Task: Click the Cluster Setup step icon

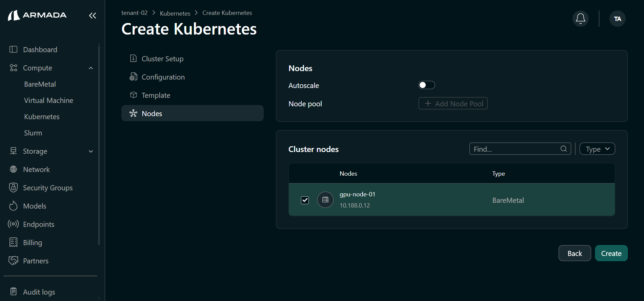Action: 134,59
